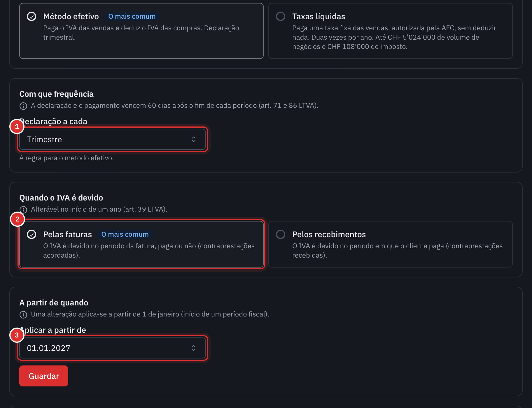The image size is (532, 408).
Task: Click the 'O mais comum' badge beside Método efetivo
Action: click(x=132, y=16)
